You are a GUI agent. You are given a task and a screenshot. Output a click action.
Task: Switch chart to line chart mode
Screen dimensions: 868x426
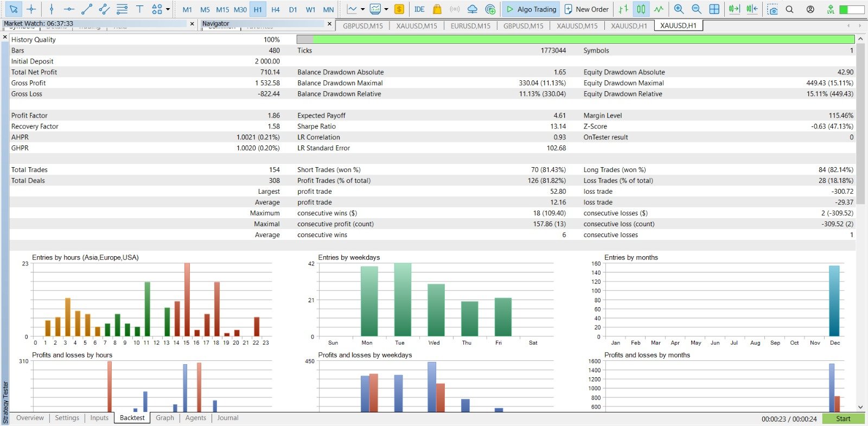point(659,9)
